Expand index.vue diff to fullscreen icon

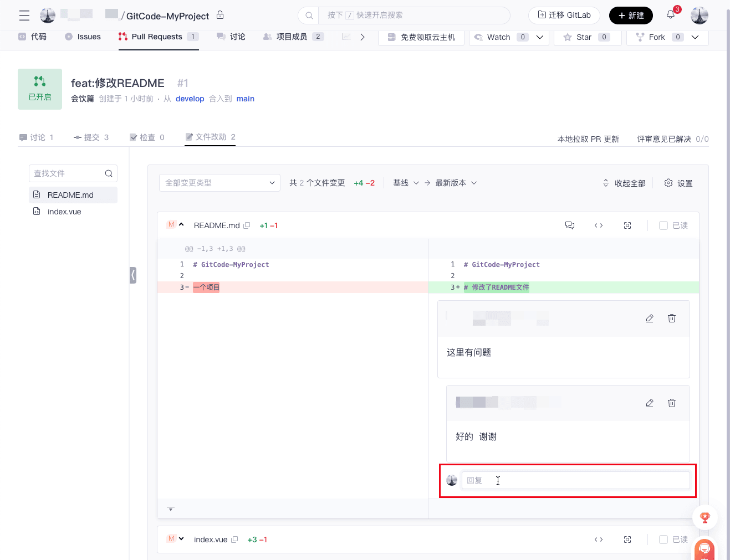[627, 540]
